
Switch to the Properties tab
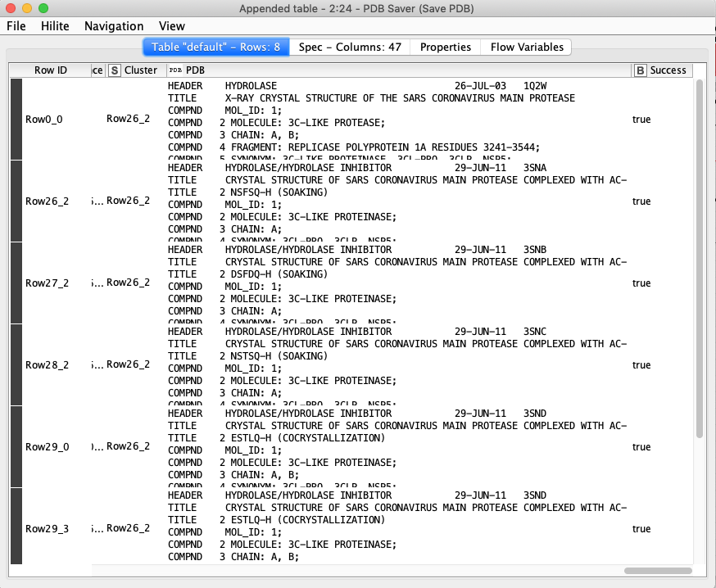[x=445, y=47]
